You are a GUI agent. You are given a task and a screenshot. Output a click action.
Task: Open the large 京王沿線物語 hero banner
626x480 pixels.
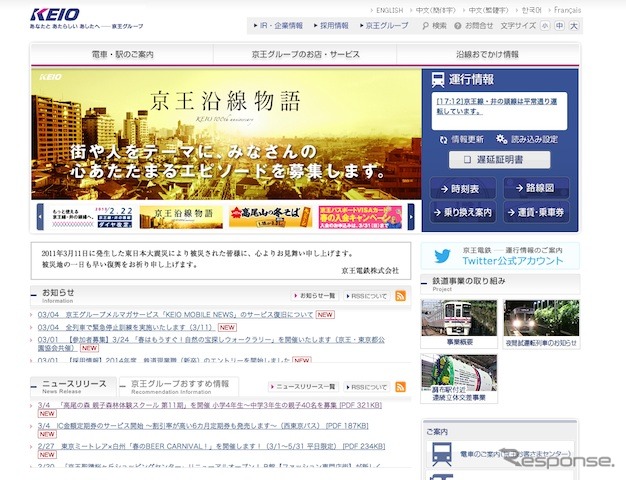pyautogui.click(x=226, y=134)
